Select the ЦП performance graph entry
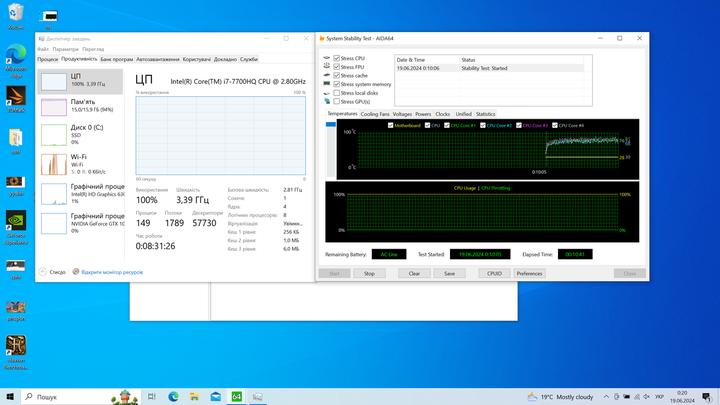Image resolution: width=720 pixels, height=405 pixels. 80,82
